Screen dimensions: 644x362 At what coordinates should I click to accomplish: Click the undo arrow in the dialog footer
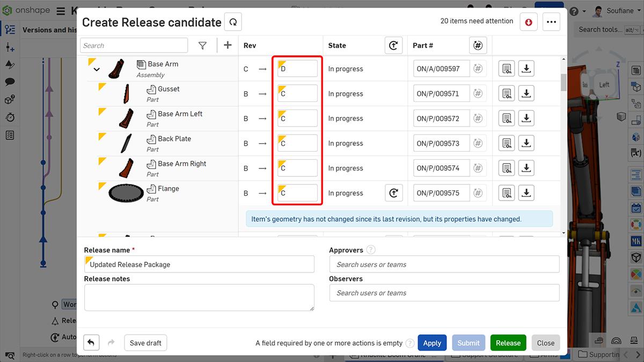(x=91, y=342)
